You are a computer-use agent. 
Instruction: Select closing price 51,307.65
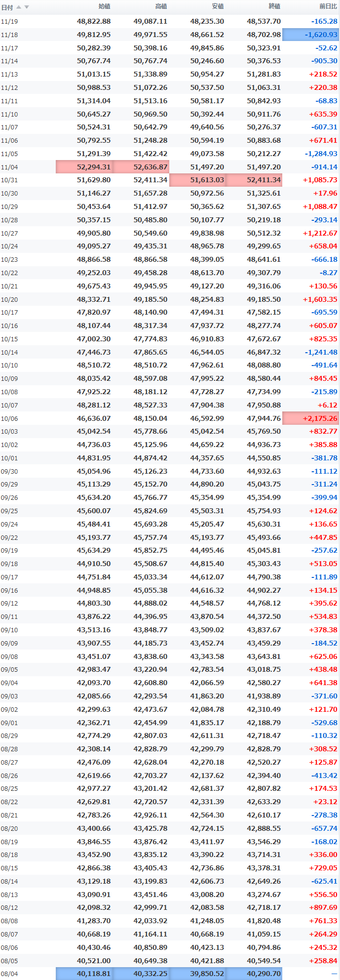(264, 206)
